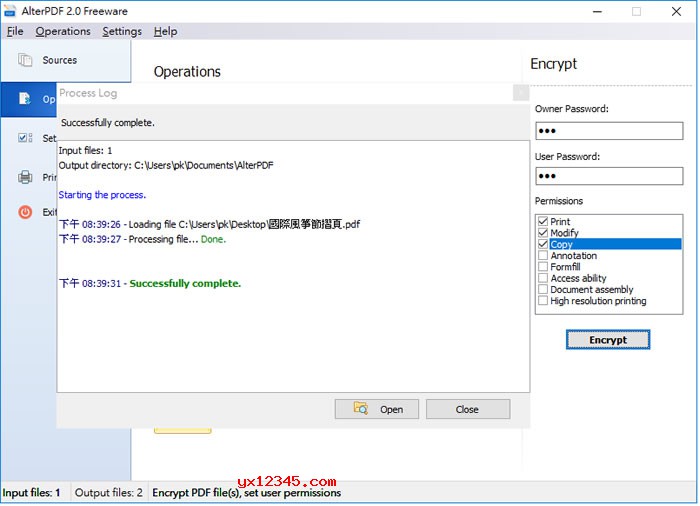
Task: Select the Sources sidebar tab
Action: point(66,60)
